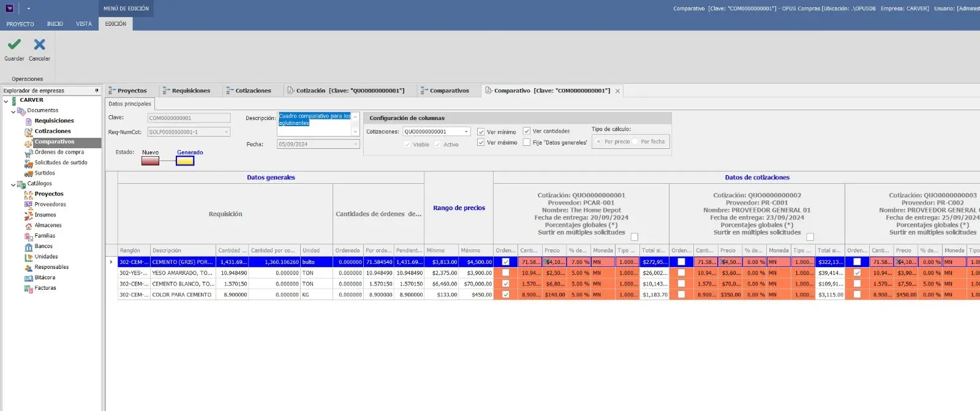Collapse the Catálogos tree node
This screenshot has width=980, height=411.
(13, 184)
